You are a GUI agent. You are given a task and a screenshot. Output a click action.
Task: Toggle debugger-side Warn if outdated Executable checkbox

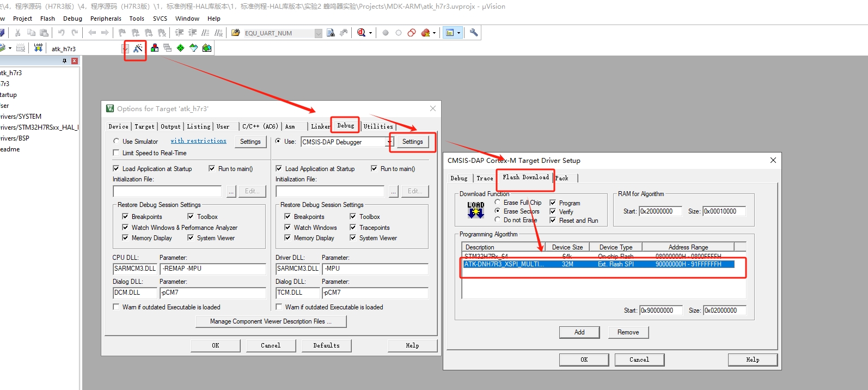279,307
